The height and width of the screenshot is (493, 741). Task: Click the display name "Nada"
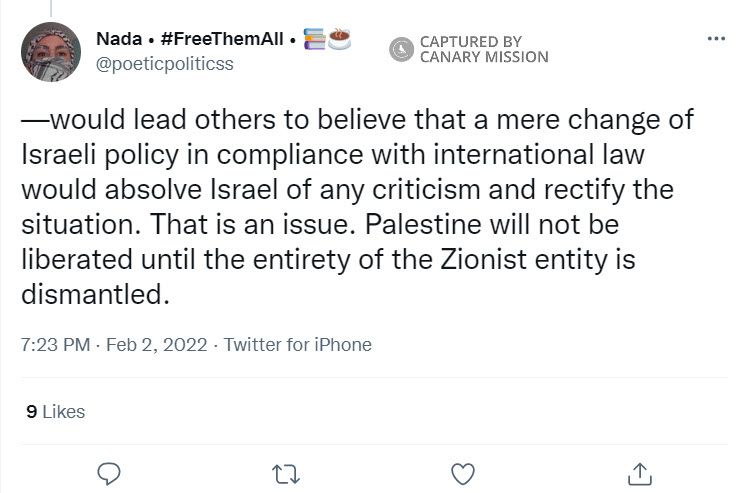point(119,39)
